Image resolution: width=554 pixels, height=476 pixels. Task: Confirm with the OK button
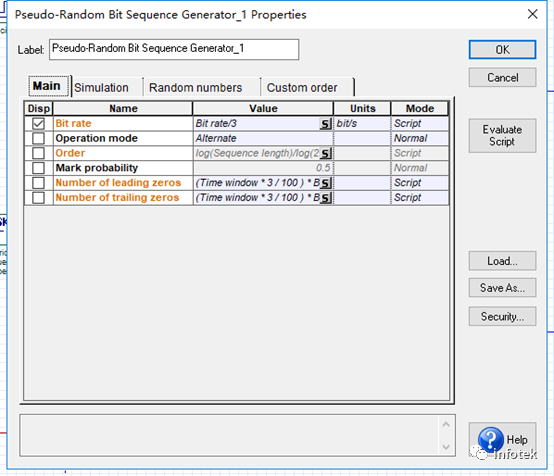[502, 49]
